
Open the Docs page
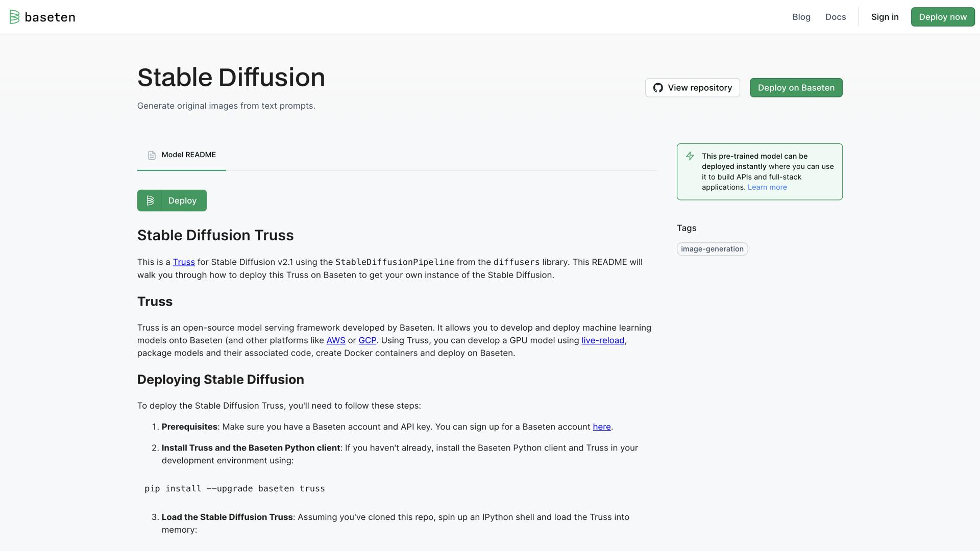835,17
